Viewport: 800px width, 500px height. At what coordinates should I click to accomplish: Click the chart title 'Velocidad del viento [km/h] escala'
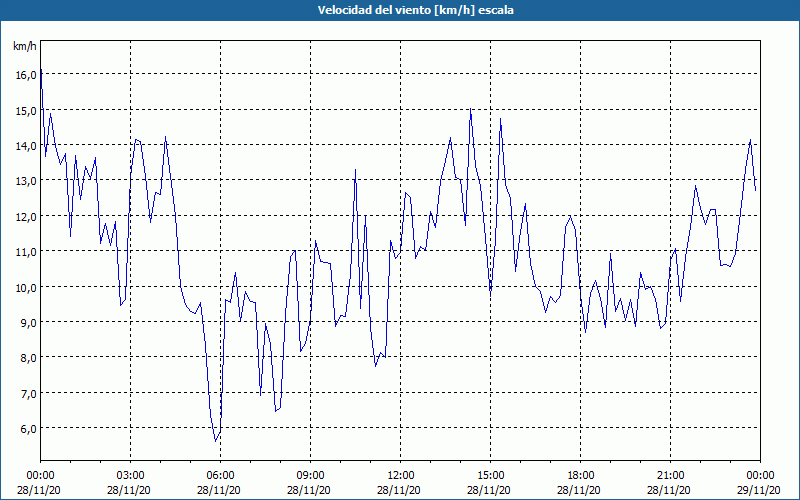point(415,10)
